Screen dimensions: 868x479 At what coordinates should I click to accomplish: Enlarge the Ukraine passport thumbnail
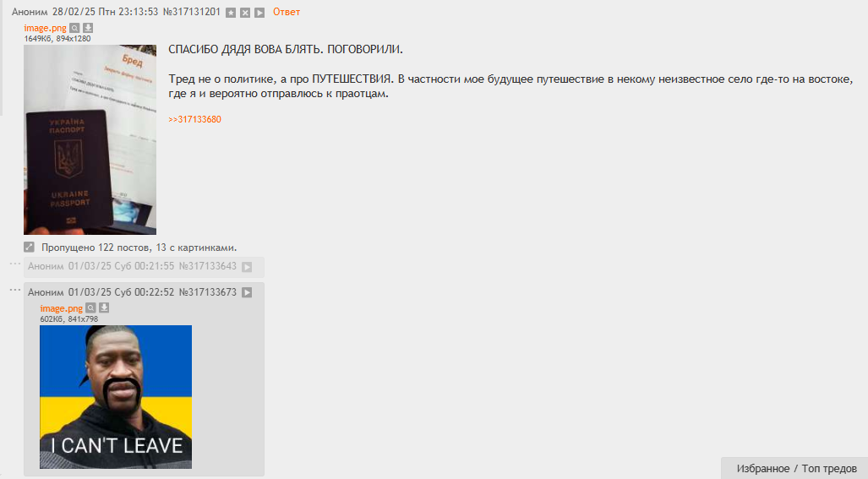(x=90, y=140)
